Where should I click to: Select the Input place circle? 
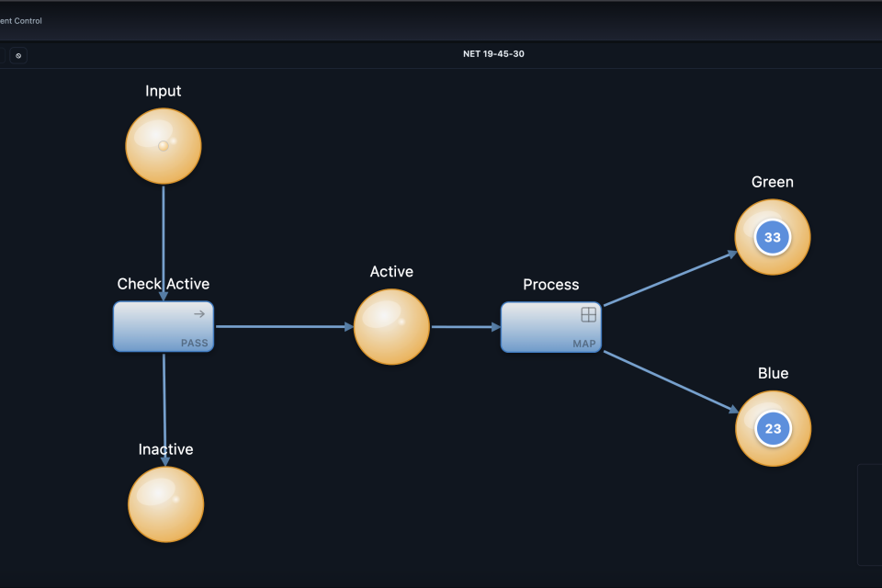[x=164, y=146]
